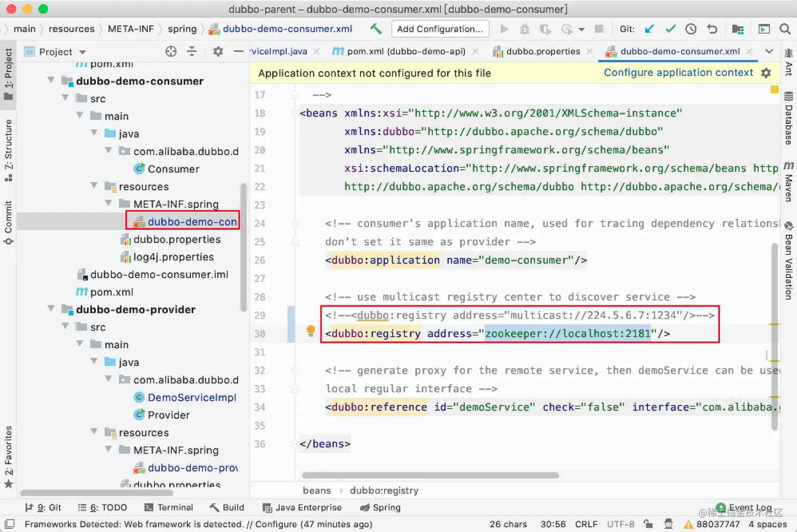This screenshot has width=797, height=532.
Task: Open the Terminal tool window
Action: (x=169, y=507)
